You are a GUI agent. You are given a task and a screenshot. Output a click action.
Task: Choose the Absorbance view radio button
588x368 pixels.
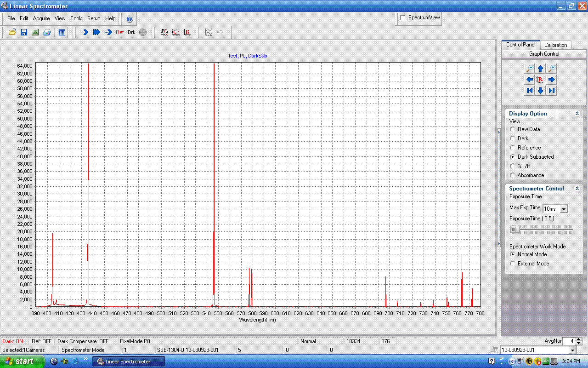[513, 175]
